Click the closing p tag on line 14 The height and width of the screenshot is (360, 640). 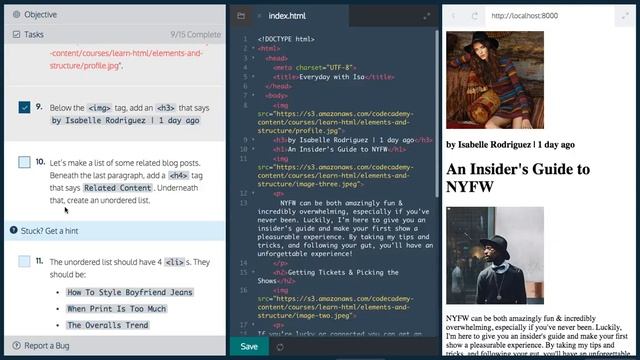click(281, 263)
